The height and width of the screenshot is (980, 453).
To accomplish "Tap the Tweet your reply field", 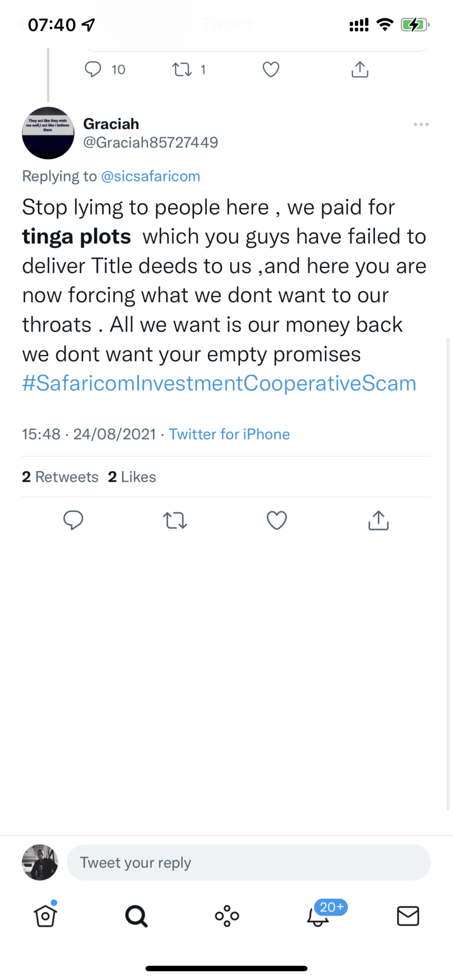I will click(x=249, y=863).
